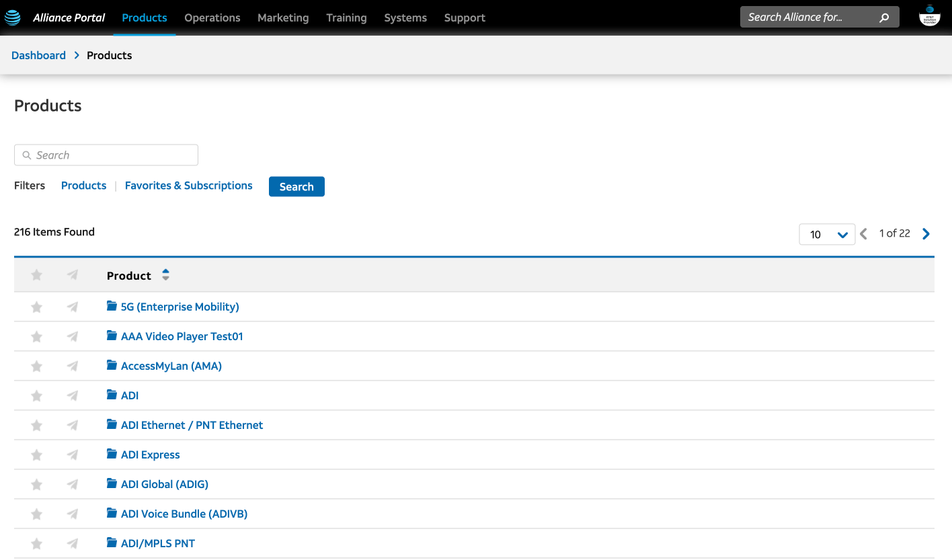Click the previous page arrow
The width and height of the screenshot is (952, 560).
pyautogui.click(x=864, y=234)
